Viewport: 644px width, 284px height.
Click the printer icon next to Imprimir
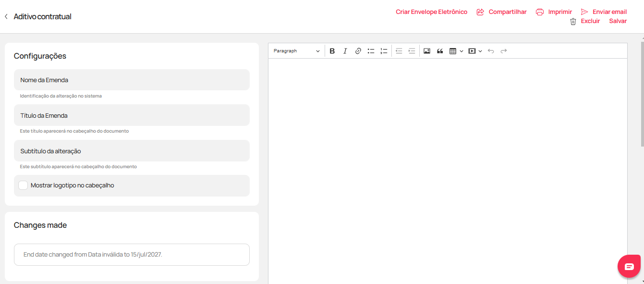pos(540,12)
